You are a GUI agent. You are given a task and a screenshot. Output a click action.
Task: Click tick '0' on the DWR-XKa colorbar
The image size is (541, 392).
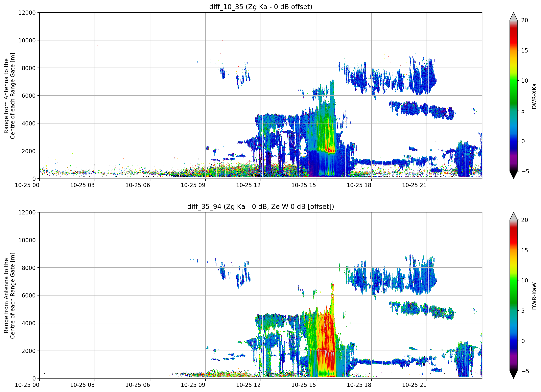pos(523,141)
